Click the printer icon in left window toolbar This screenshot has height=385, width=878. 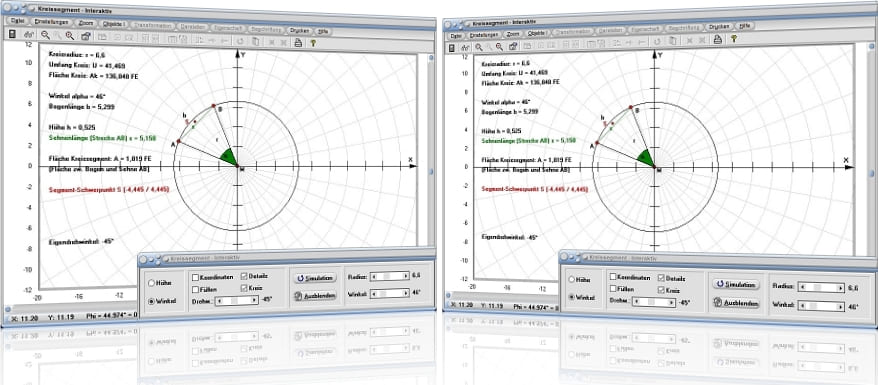(298, 42)
